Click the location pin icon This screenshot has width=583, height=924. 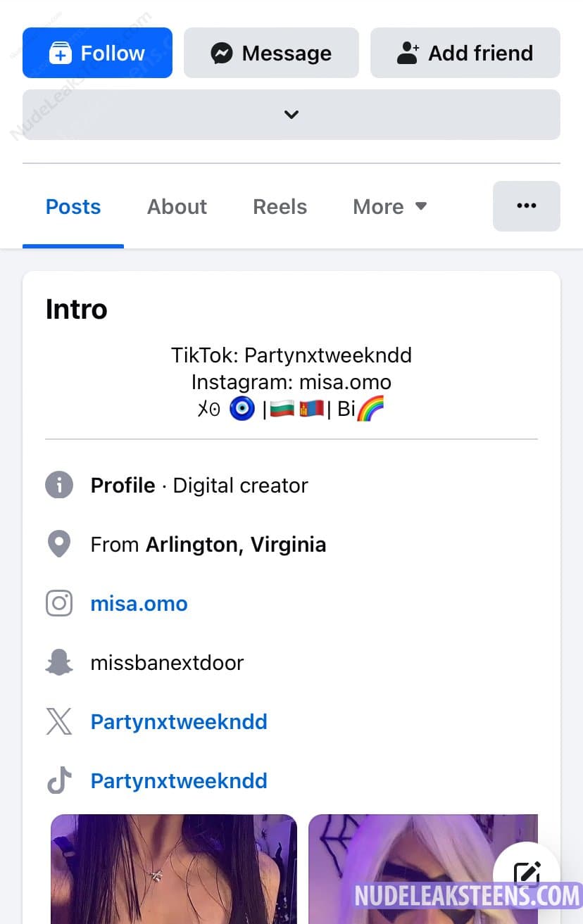point(59,545)
